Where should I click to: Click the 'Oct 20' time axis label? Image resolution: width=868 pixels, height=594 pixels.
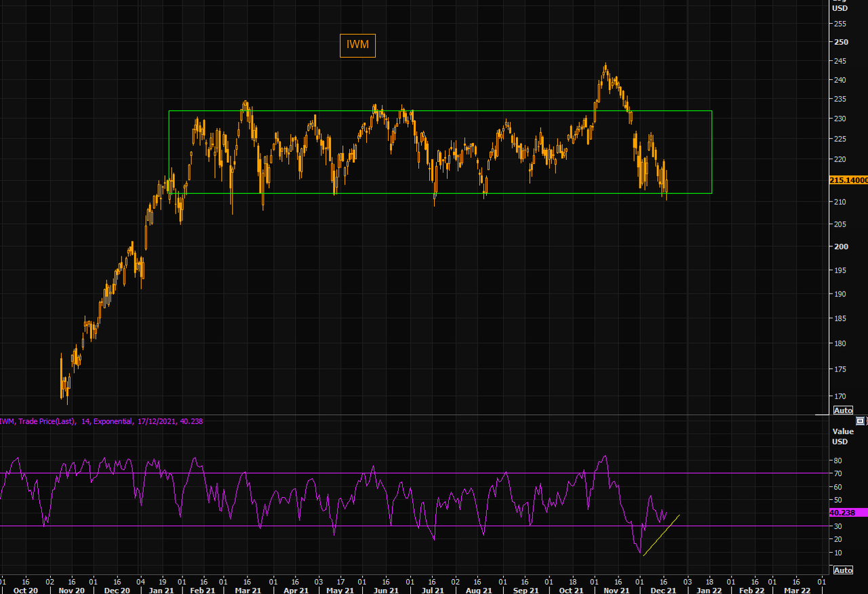pos(25,590)
